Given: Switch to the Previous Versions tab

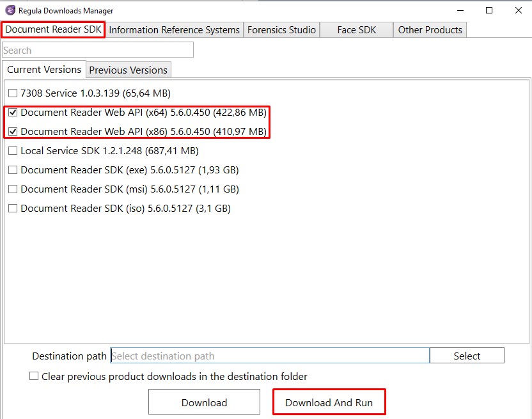Looking at the screenshot, I should 129,70.
